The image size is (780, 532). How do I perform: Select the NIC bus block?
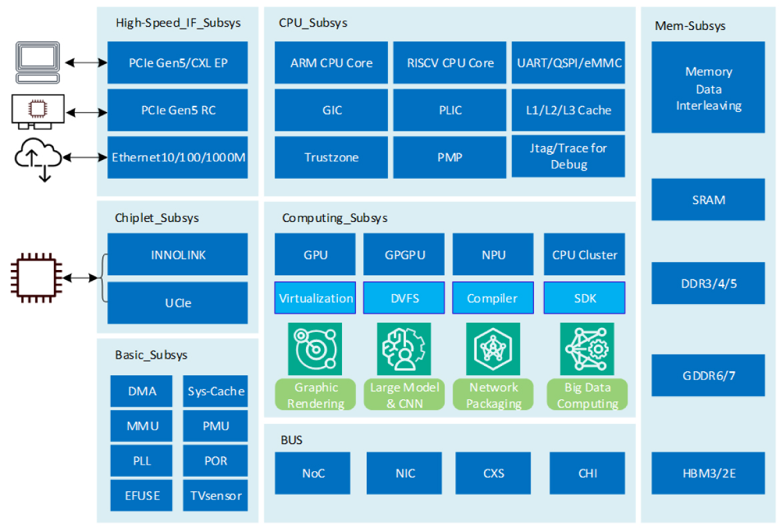coord(404,473)
